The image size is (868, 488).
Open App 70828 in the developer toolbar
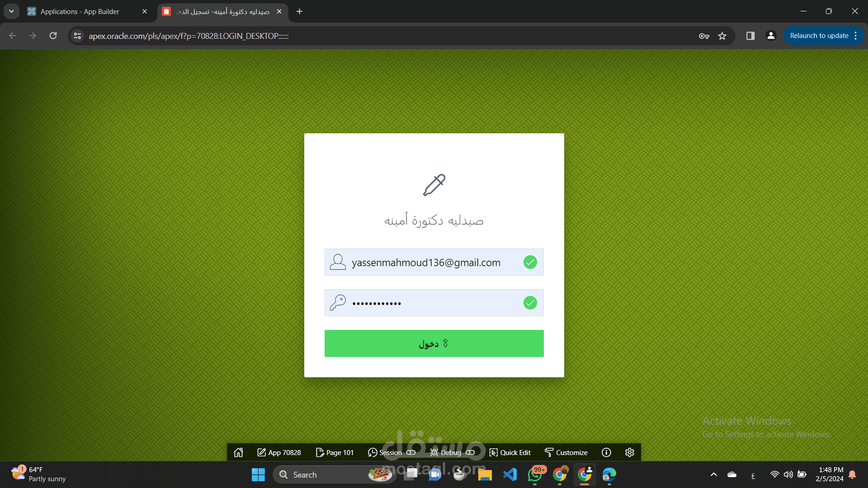coord(279,452)
